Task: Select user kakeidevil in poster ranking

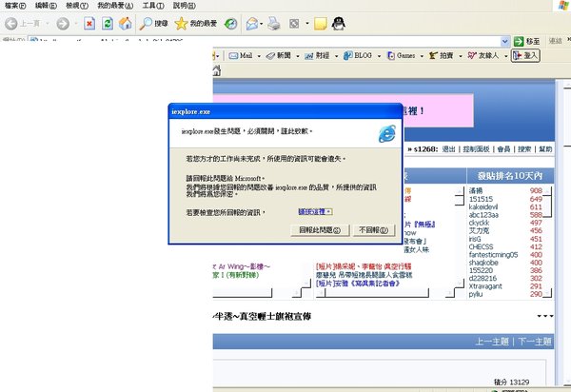Action: click(483, 206)
